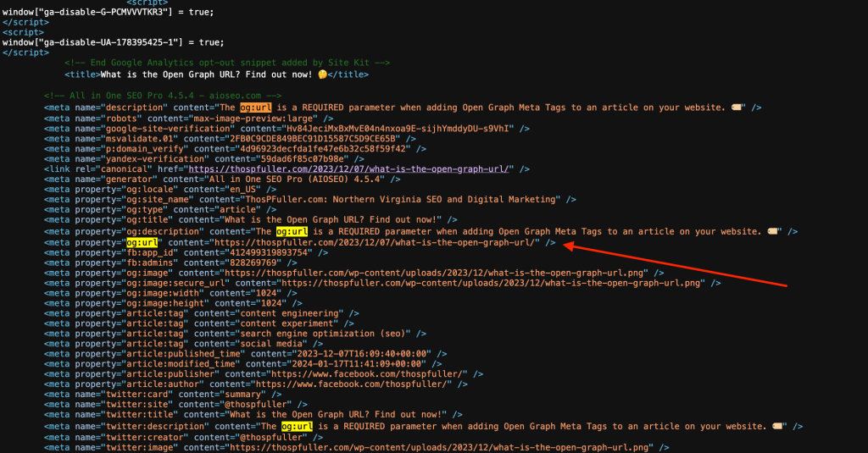Click the article:modified_time meta line
Image resolution: width=868 pixels, height=453 pixels.
pos(243,364)
